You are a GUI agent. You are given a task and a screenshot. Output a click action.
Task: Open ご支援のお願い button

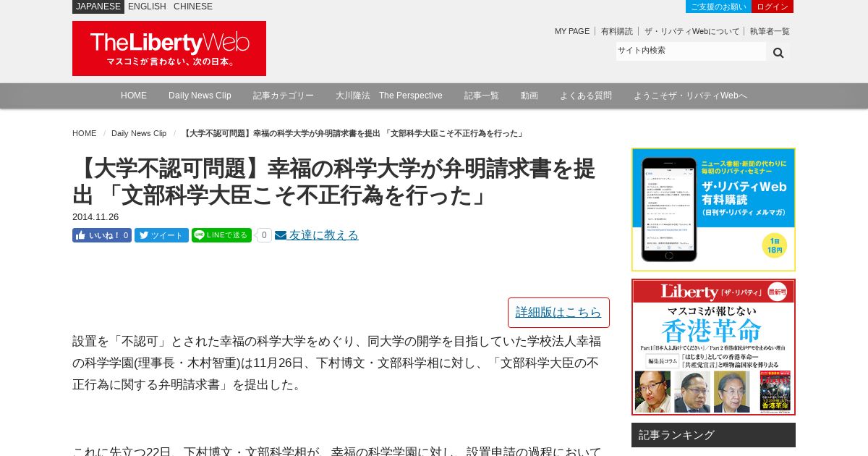pyautogui.click(x=718, y=7)
